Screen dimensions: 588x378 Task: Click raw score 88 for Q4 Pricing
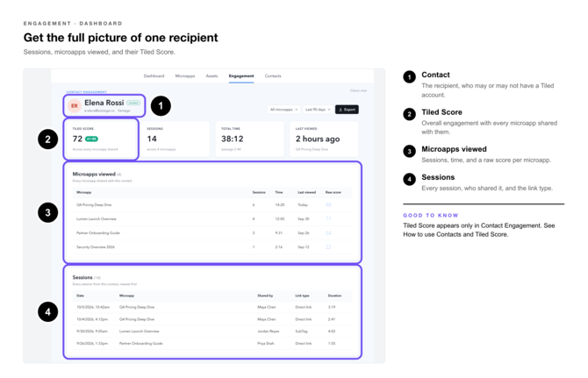[328, 205]
